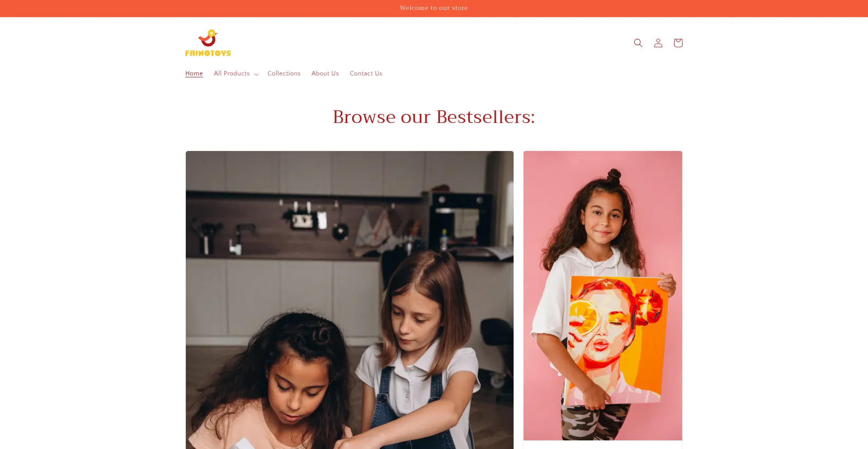Click the FAINOTOYS yellow wordmark text
Screen dimensions: 868x449
coord(208,53)
